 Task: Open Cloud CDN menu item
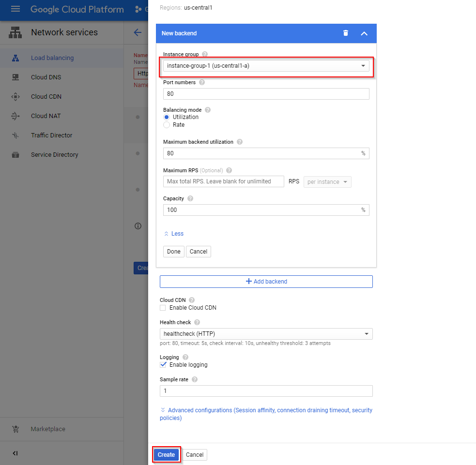click(62, 97)
